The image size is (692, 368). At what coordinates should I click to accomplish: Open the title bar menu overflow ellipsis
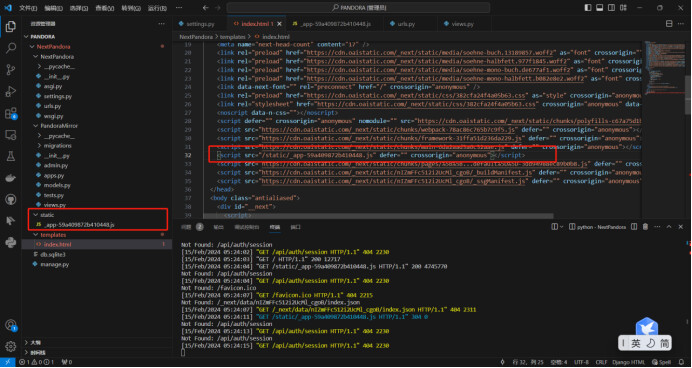click(178, 8)
